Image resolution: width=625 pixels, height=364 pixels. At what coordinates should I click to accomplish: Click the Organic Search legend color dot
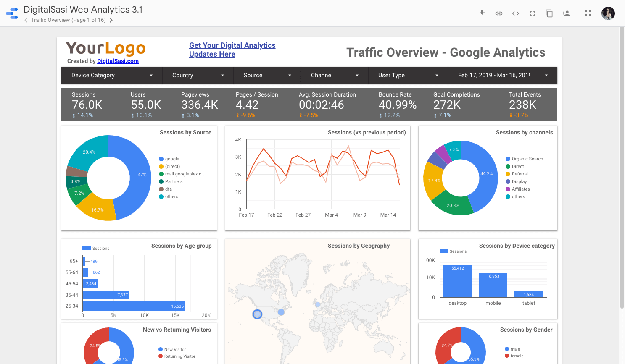click(508, 159)
